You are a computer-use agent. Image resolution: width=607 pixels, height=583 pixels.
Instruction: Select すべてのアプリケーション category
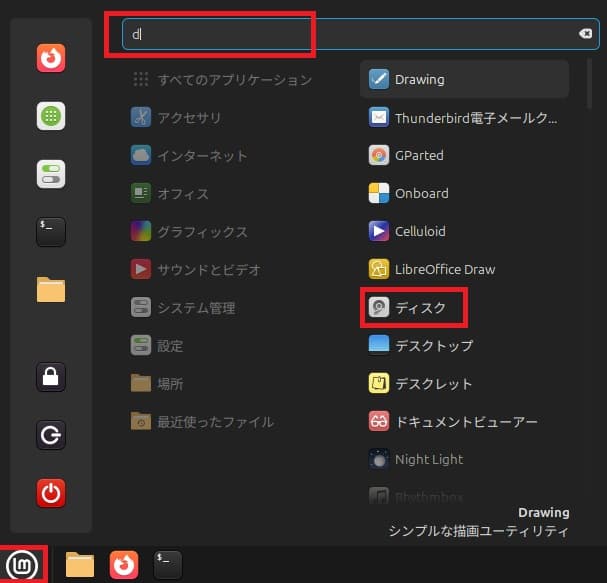tap(223, 79)
